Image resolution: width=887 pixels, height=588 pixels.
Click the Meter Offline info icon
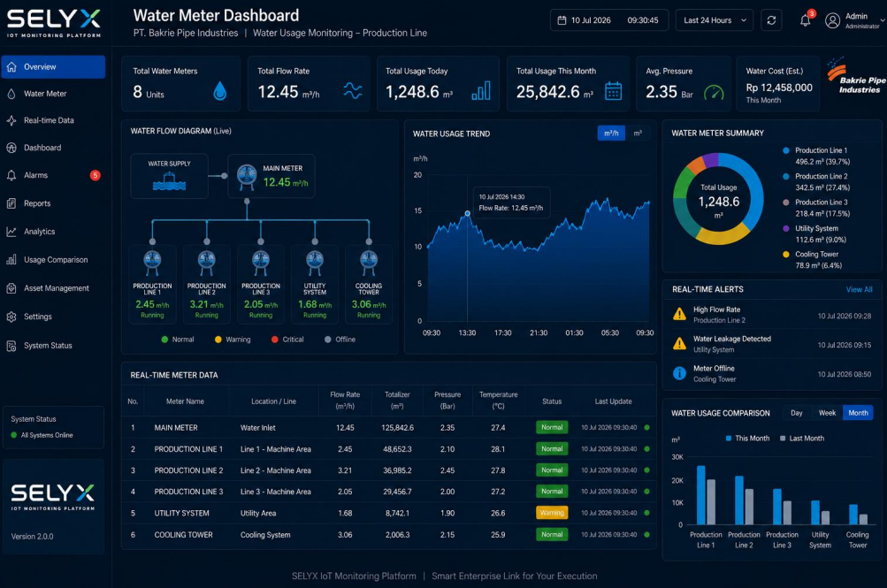click(679, 373)
